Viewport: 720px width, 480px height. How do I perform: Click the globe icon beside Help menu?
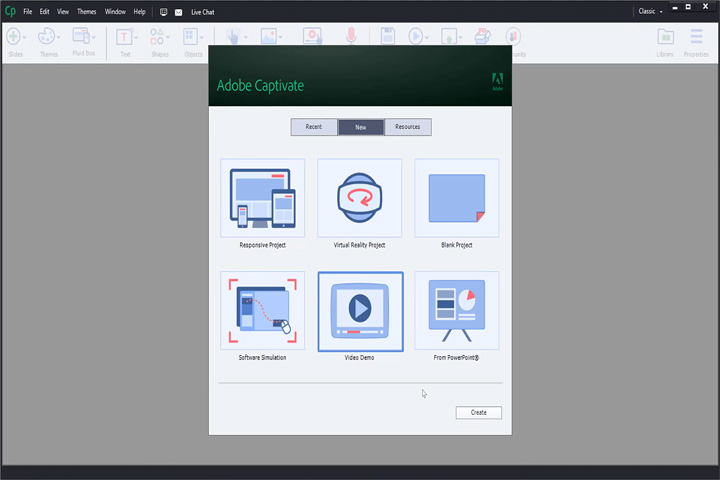coord(163,12)
